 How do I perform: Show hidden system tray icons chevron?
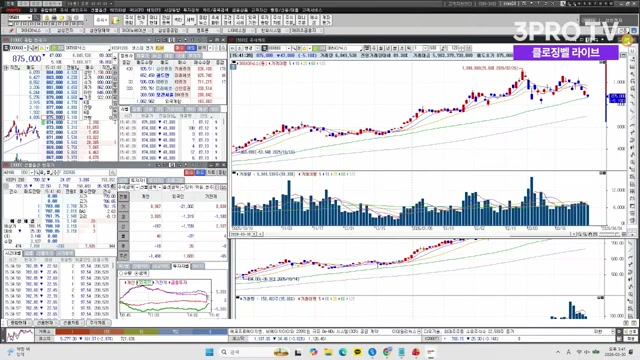[x=558, y=352]
